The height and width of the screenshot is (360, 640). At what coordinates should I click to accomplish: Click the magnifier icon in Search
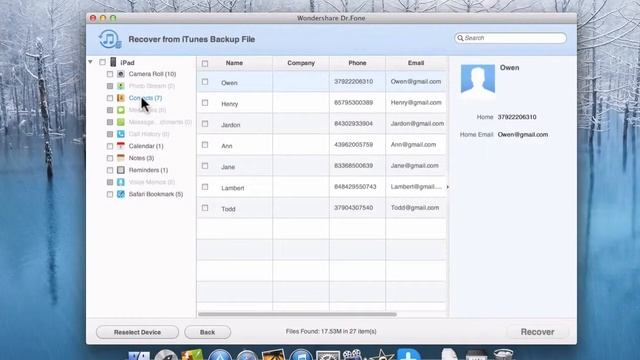tap(460, 38)
